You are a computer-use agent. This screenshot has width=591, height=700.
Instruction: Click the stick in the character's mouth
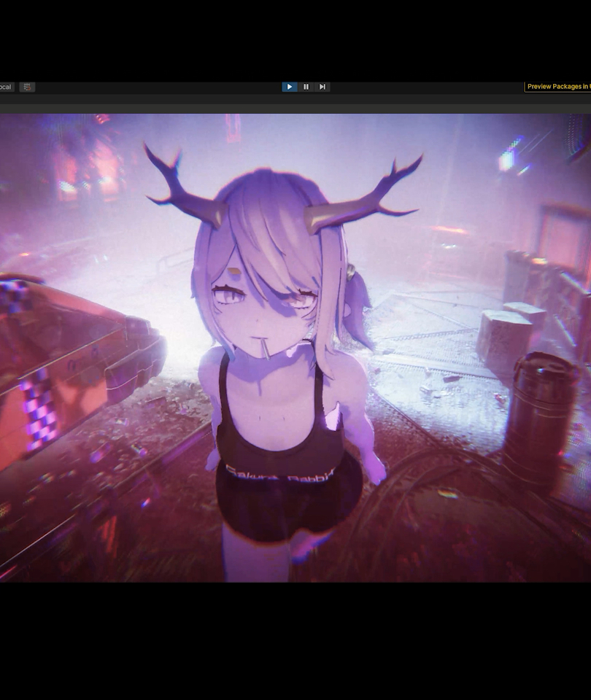click(x=266, y=350)
